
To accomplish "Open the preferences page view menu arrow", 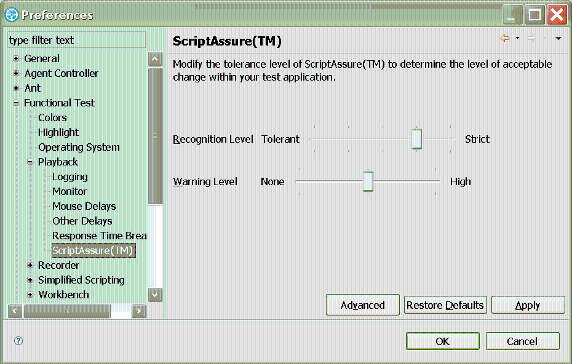I will [558, 38].
